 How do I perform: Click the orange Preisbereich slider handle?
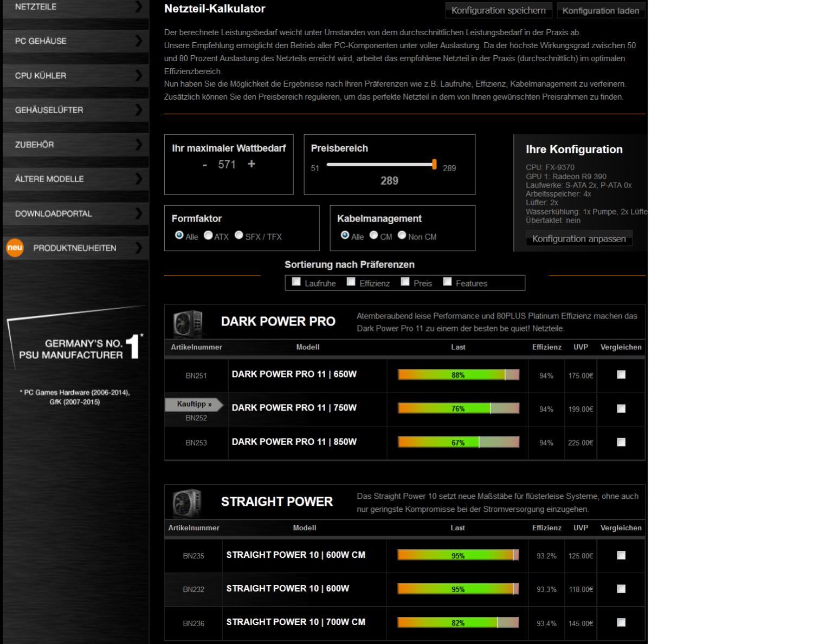[434, 164]
